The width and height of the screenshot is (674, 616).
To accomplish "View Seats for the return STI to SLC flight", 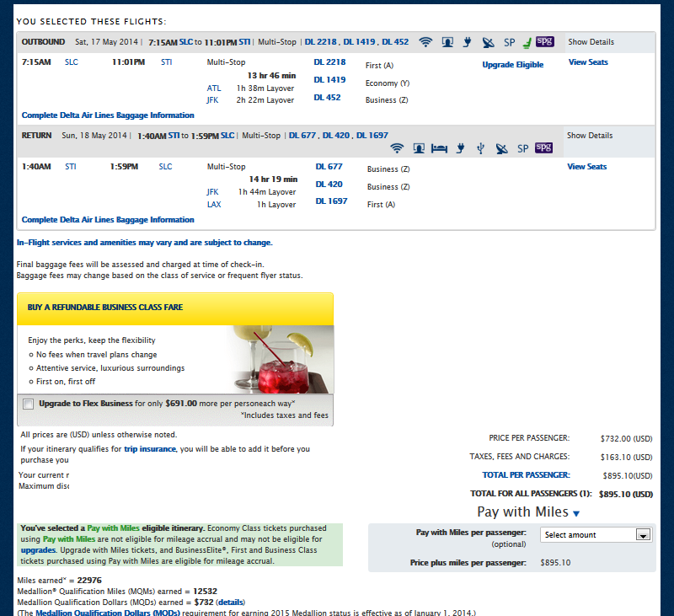I will pyautogui.click(x=586, y=167).
